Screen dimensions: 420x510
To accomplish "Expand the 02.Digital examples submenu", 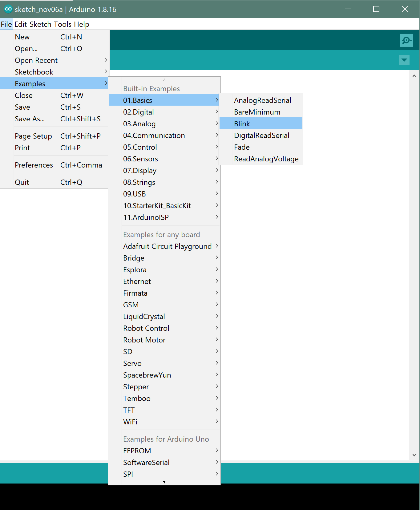I will click(164, 112).
